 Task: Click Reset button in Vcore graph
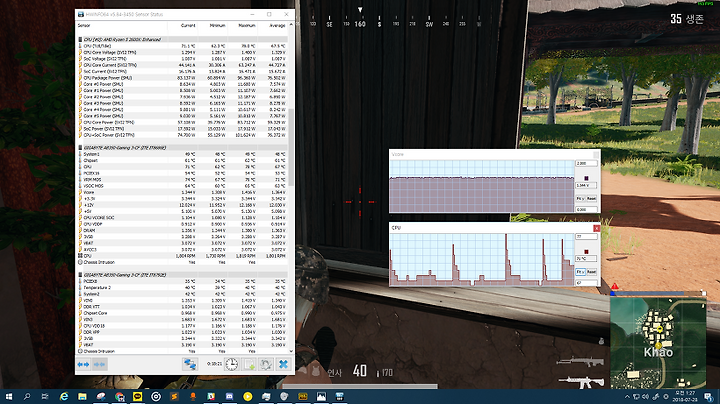pyautogui.click(x=591, y=198)
